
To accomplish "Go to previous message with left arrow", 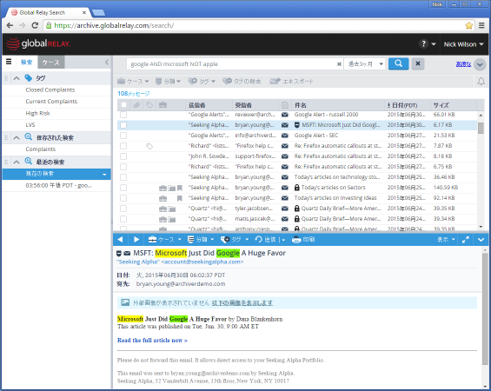I will [120, 239].
